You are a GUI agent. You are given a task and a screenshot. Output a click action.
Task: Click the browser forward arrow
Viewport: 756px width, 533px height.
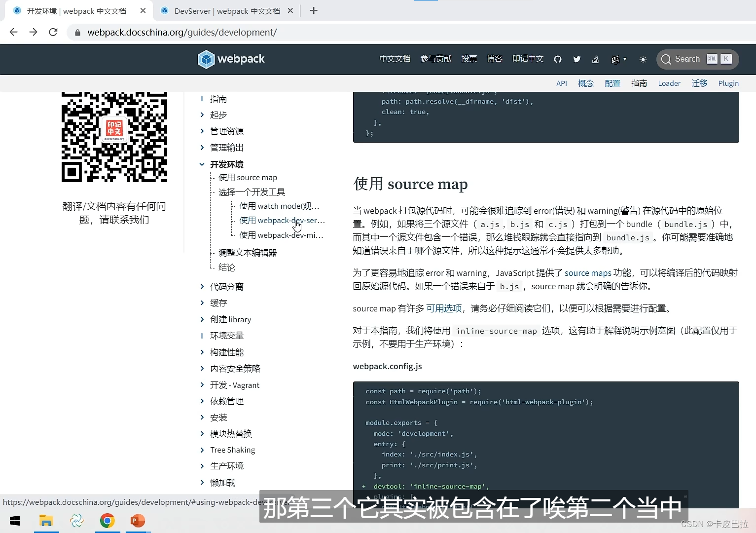(x=33, y=32)
